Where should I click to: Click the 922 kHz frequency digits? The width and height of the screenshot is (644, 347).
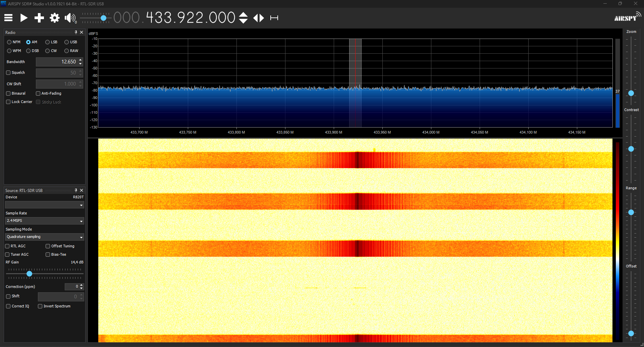click(190, 18)
